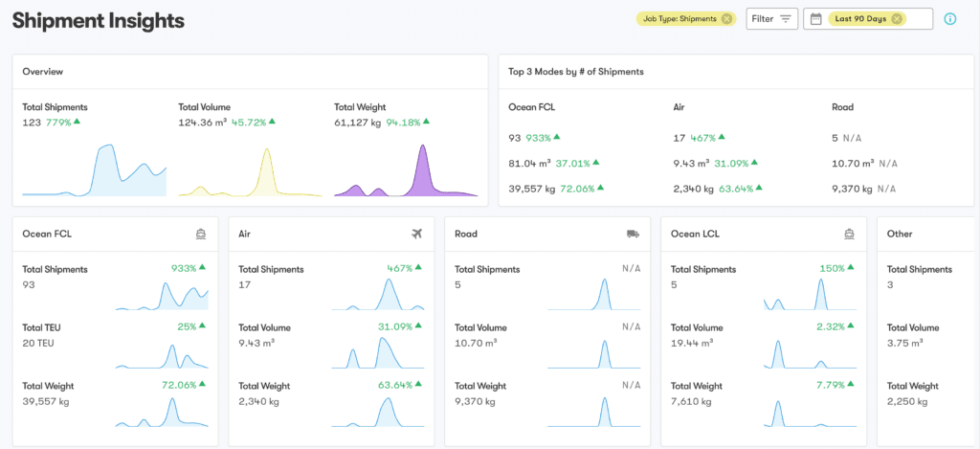Click the 10.70 m³ value in Top 3 Modes

pos(853,163)
